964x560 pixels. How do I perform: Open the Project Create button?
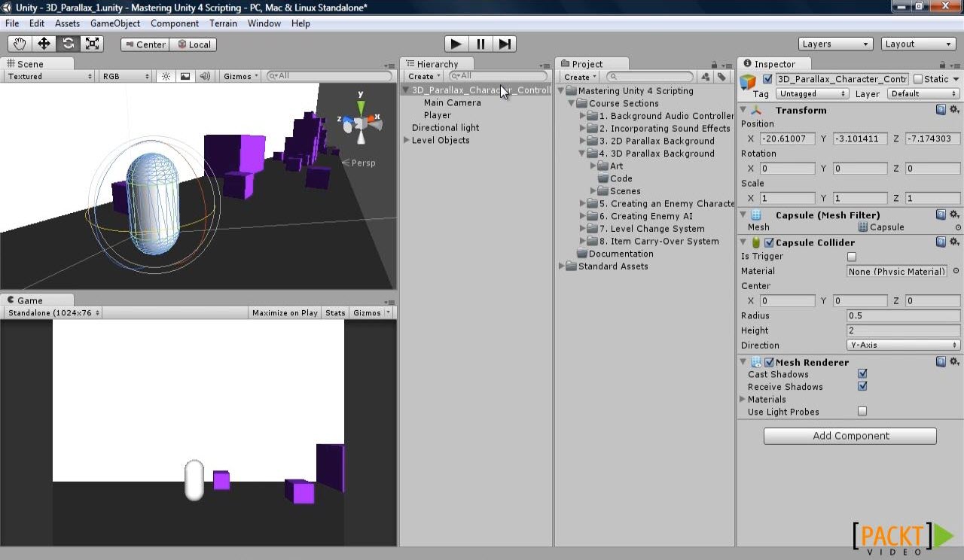[x=580, y=77]
